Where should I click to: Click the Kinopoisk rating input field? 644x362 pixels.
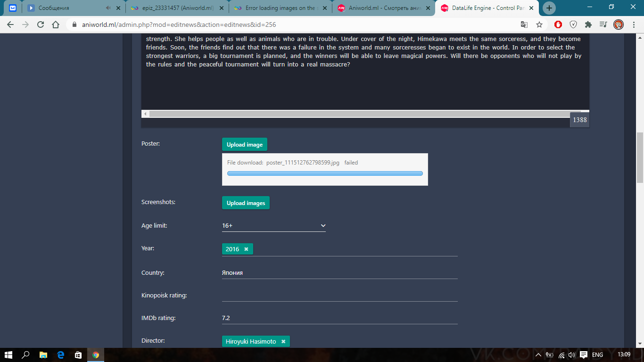[339, 295]
